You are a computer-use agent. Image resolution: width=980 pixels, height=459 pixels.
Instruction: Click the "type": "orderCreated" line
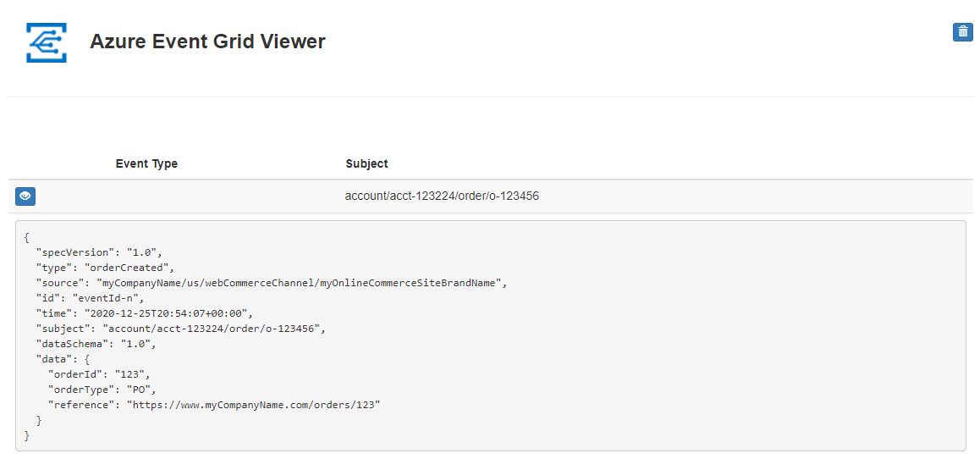point(106,268)
